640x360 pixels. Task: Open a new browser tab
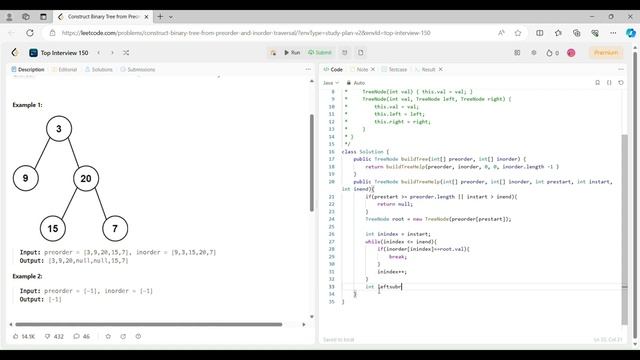coord(160,17)
